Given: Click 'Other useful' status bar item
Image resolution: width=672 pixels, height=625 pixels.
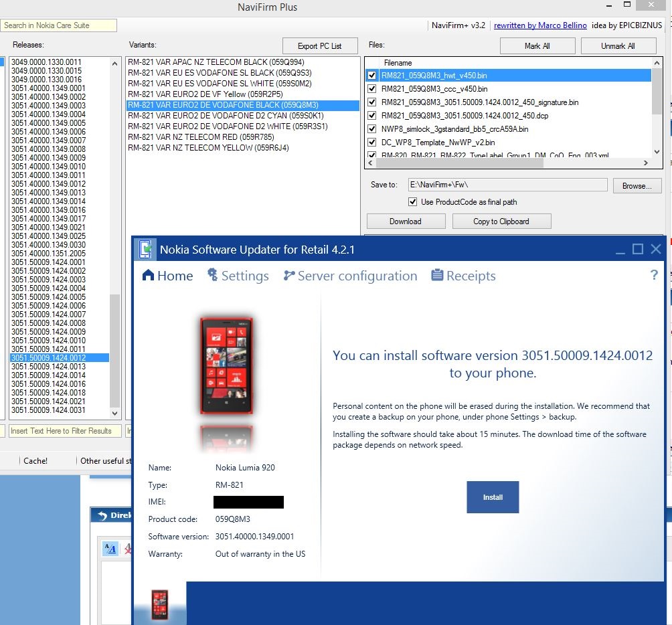Looking at the screenshot, I should 106,460.
